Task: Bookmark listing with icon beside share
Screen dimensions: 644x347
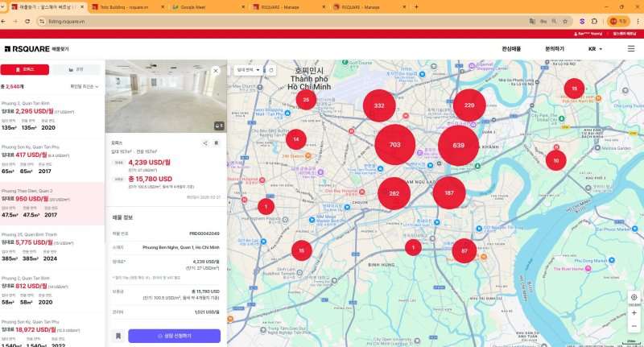Action: 216,143
